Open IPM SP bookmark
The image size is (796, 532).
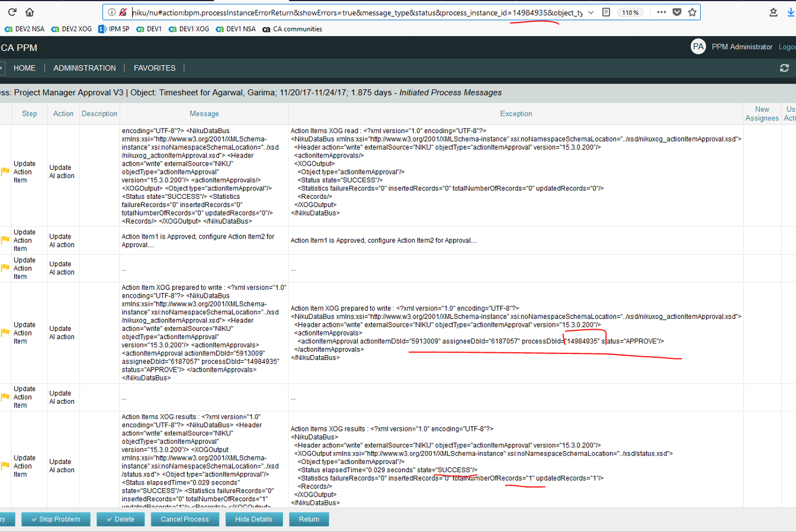click(x=114, y=29)
